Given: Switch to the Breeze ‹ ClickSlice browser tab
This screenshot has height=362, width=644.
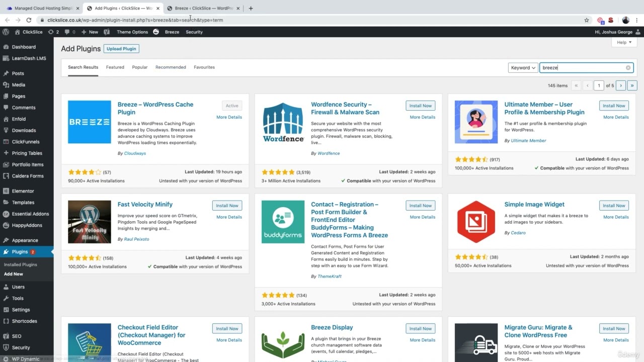Looking at the screenshot, I should tap(203, 8).
